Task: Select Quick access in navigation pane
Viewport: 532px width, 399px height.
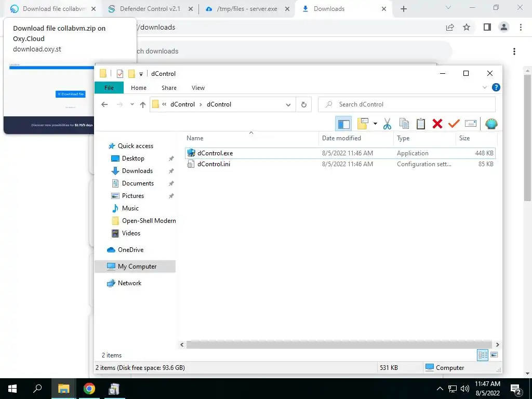Action: 136,146
